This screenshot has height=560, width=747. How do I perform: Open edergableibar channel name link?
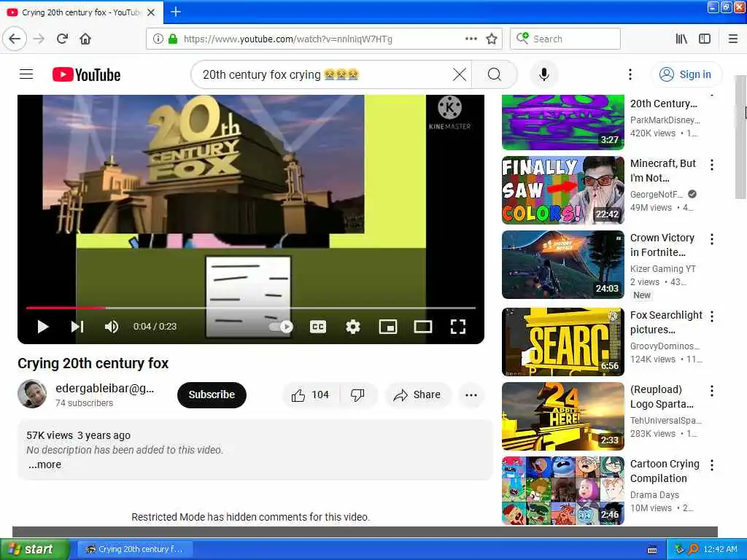[x=105, y=388]
